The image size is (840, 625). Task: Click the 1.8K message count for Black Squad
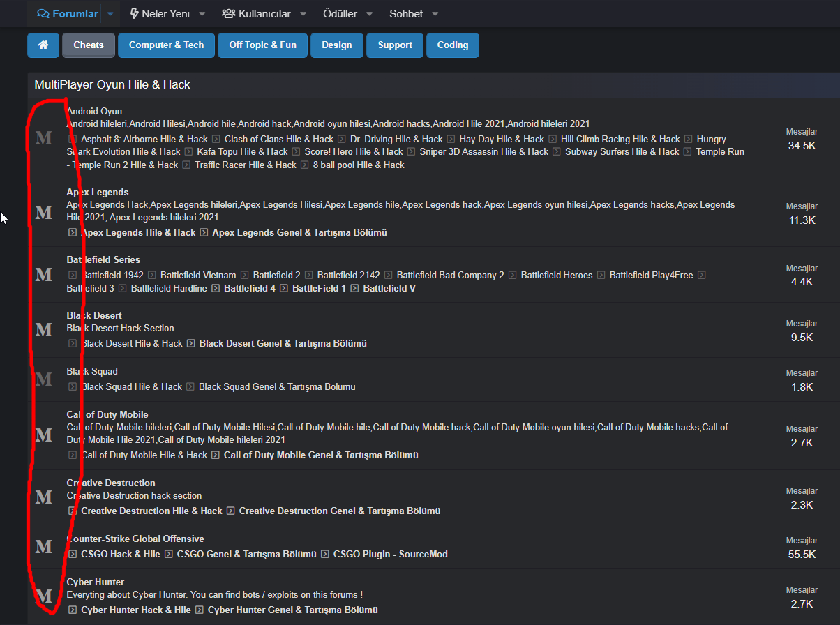(x=802, y=386)
